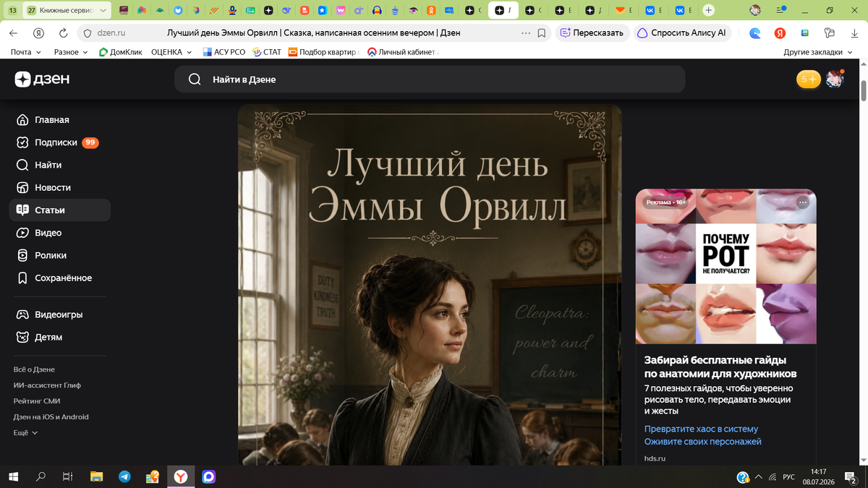868x488 pixels.
Task: Open the three-dots menu in address bar
Action: coord(525,33)
